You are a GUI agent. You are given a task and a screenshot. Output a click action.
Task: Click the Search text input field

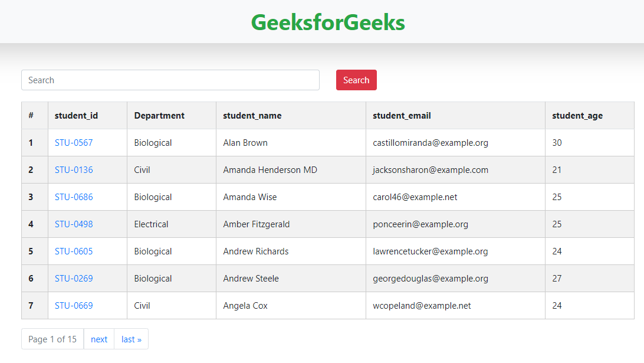point(170,80)
